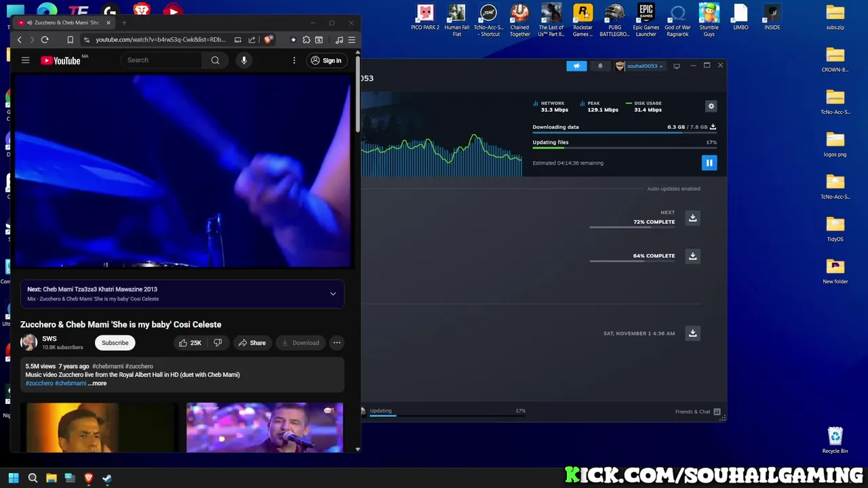The image size is (868, 488).
Task: Open Steam notifications bell
Action: pos(600,66)
